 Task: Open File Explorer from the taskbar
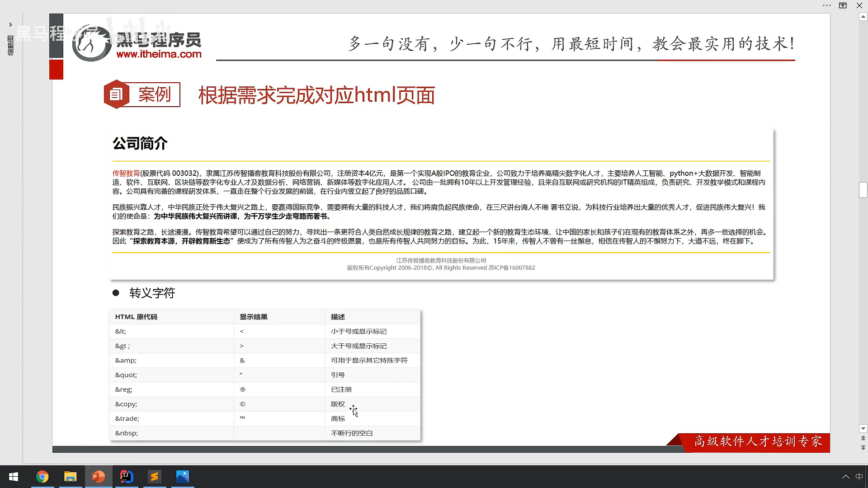pyautogui.click(x=71, y=477)
